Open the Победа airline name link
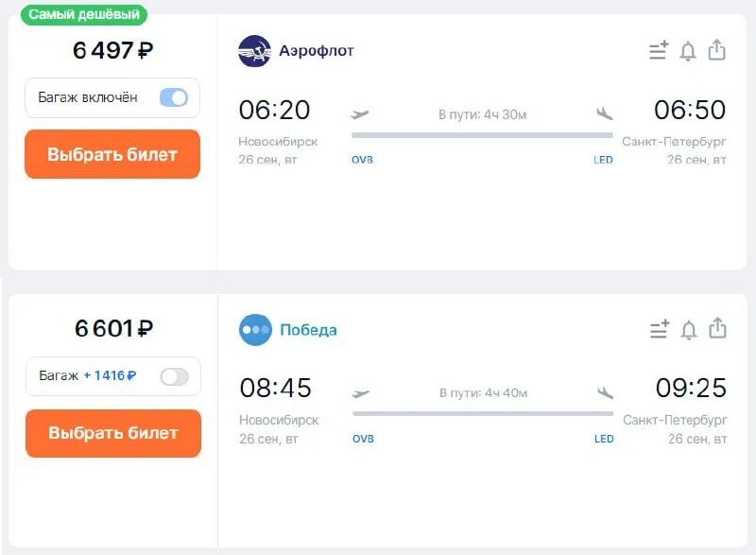This screenshot has width=756, height=555. tap(308, 330)
